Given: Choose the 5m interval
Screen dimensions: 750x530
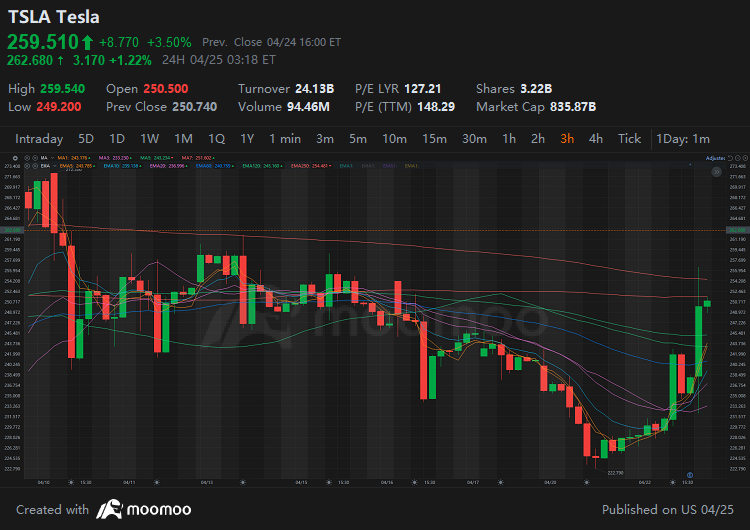Looking at the screenshot, I should 358,139.
